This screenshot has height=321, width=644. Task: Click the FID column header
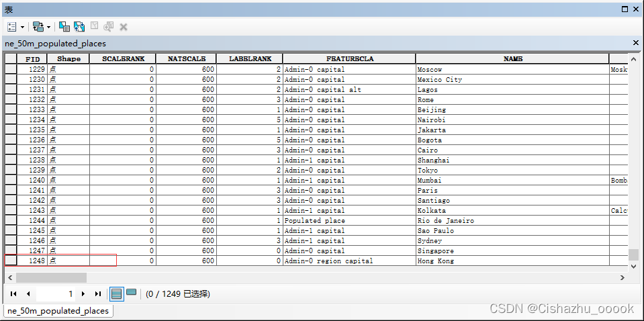(x=33, y=58)
